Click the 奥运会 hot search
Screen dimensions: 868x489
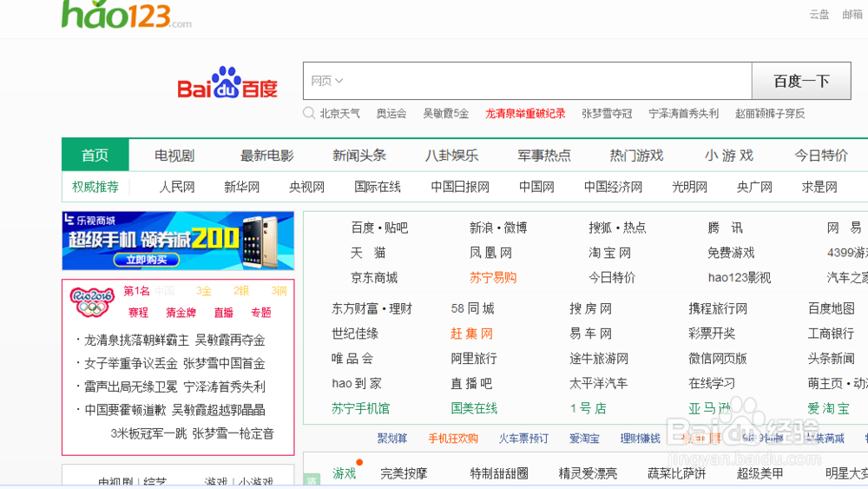tap(391, 114)
